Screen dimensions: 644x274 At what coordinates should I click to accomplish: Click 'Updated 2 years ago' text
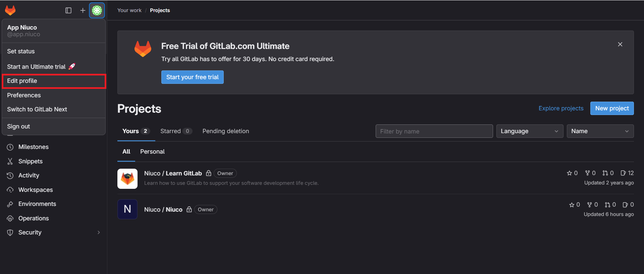coord(609,183)
